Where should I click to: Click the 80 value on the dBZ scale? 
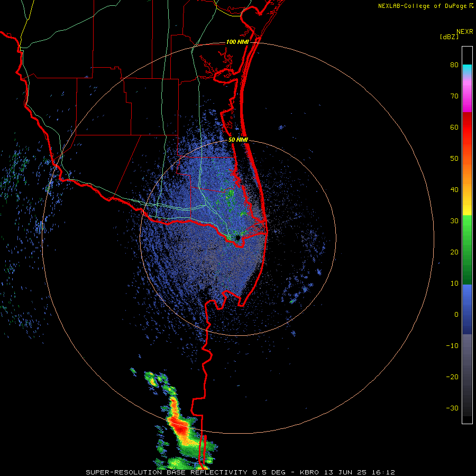point(454,65)
